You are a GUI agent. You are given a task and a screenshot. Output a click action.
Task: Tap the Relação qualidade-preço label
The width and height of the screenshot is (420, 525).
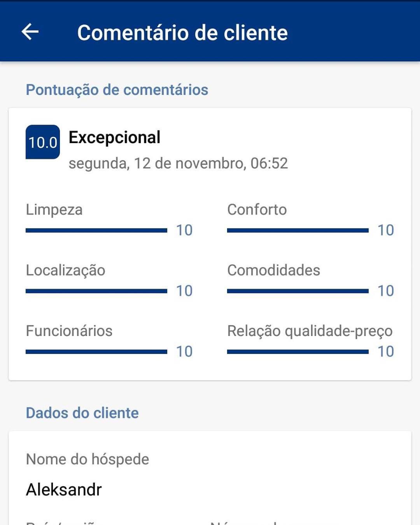pos(310,331)
